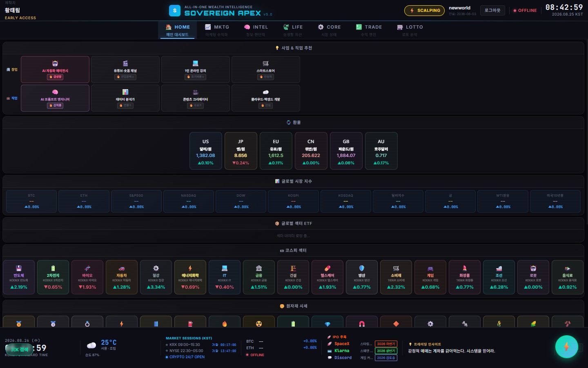Screen dimensions: 588x368
Task: Open the 1인 온라인 강의 laptop card
Action: (196, 70)
